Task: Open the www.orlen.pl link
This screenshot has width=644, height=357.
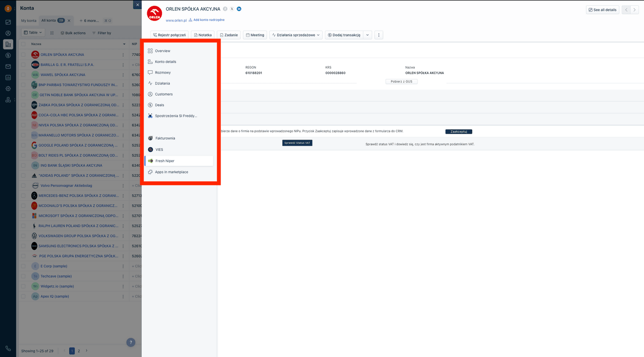Action: pyautogui.click(x=176, y=20)
